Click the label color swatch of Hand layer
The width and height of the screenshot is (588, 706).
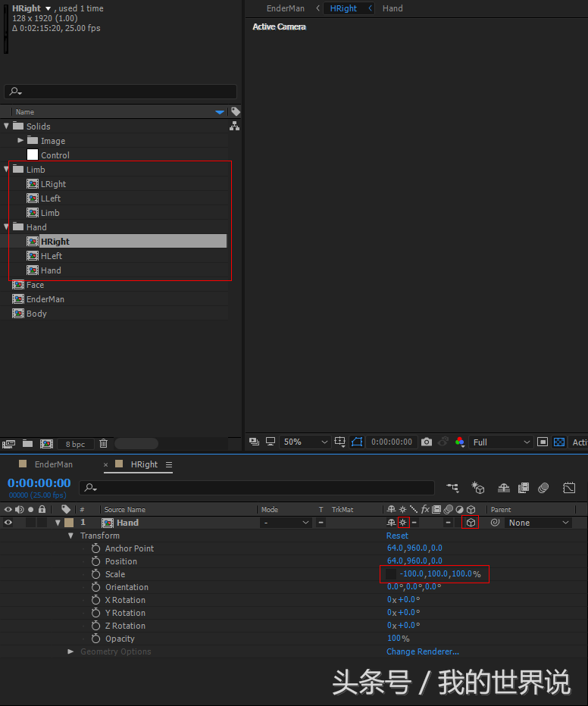pyautogui.click(x=69, y=523)
